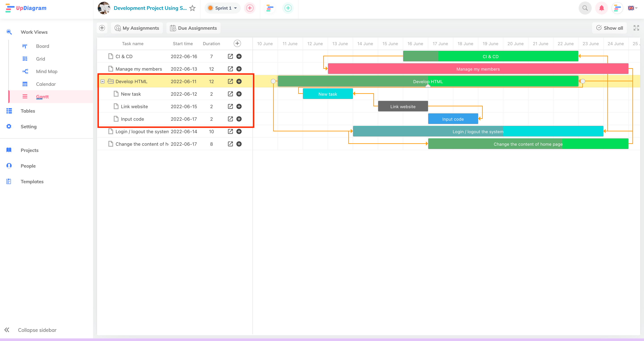Open Templates
The width and height of the screenshot is (644, 341).
coord(32,181)
